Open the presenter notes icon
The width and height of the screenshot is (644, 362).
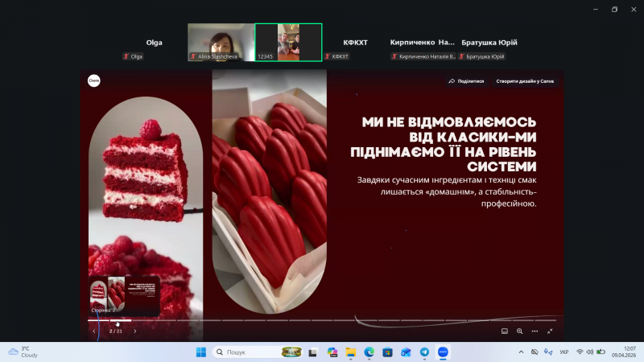[x=505, y=331]
